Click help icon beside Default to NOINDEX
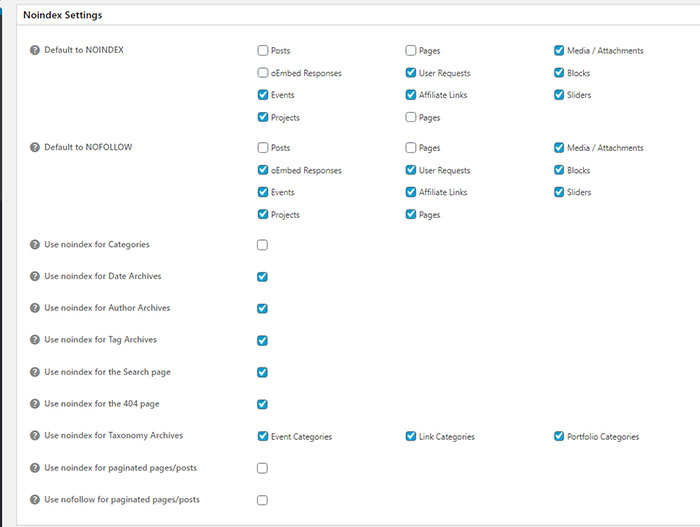This screenshot has height=527, width=700. coord(35,50)
